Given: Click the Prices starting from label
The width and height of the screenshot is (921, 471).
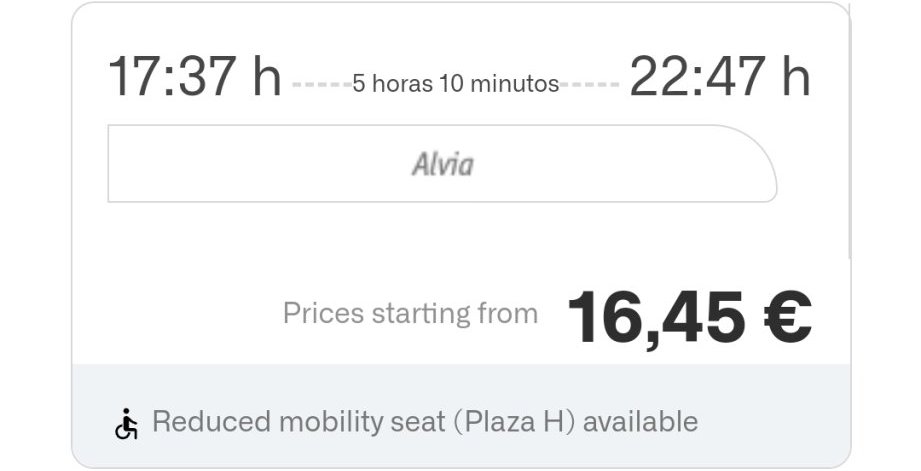Looking at the screenshot, I should pyautogui.click(x=410, y=313).
